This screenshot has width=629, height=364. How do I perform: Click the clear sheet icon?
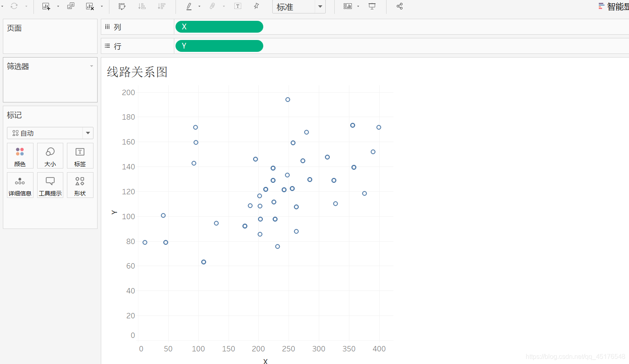(90, 6)
